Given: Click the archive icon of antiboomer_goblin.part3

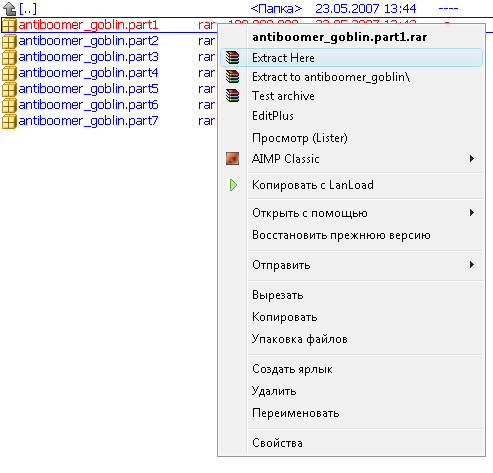Looking at the screenshot, I should pos(9,57).
